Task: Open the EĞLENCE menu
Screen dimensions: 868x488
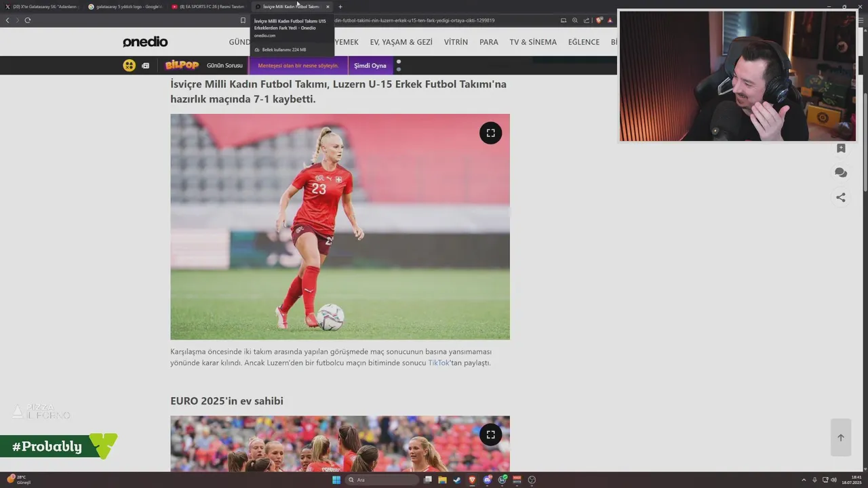Action: (x=584, y=42)
